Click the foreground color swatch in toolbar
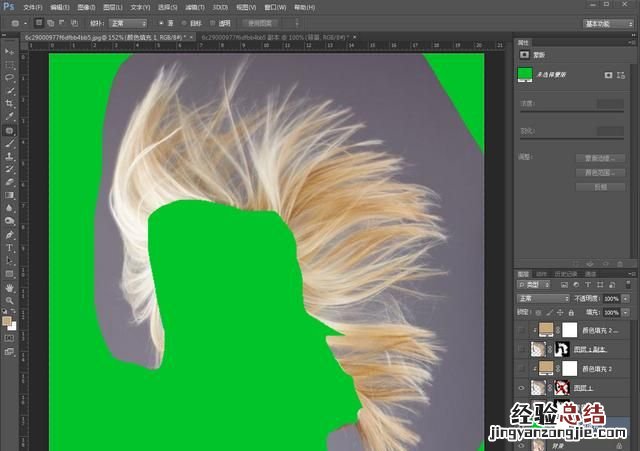The image size is (640, 451). (x=7, y=320)
